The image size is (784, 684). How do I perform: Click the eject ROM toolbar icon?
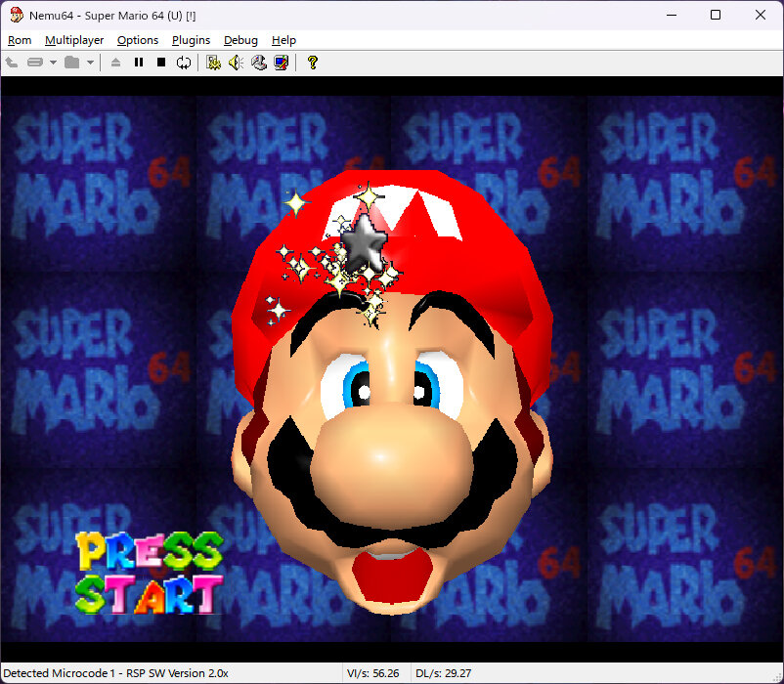[115, 63]
